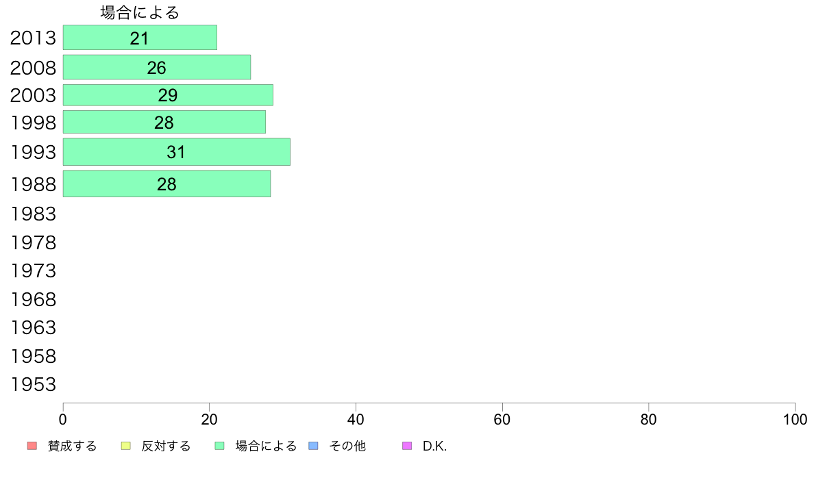This screenshot has width=814, height=504.
Task: Toggle the その他 legend label
Action: coord(347,446)
